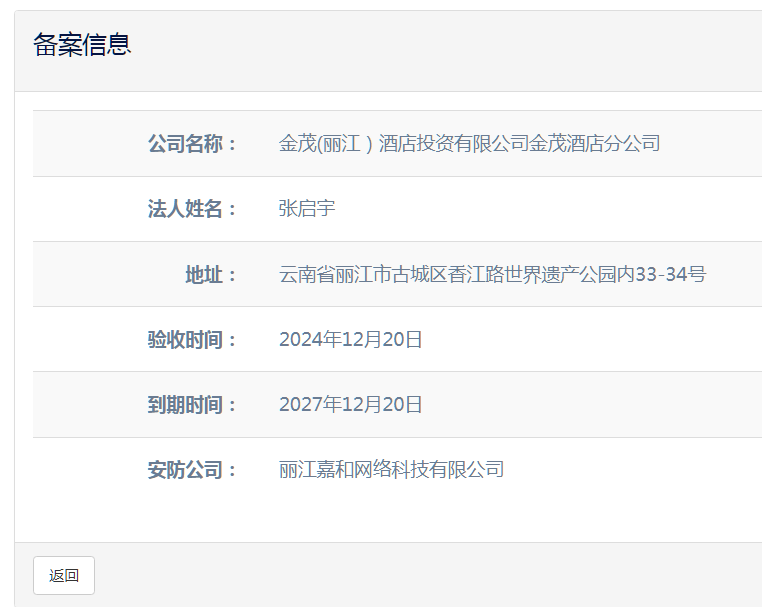Click the legal person name 张启宇
This screenshot has width=762, height=607.
[307, 209]
